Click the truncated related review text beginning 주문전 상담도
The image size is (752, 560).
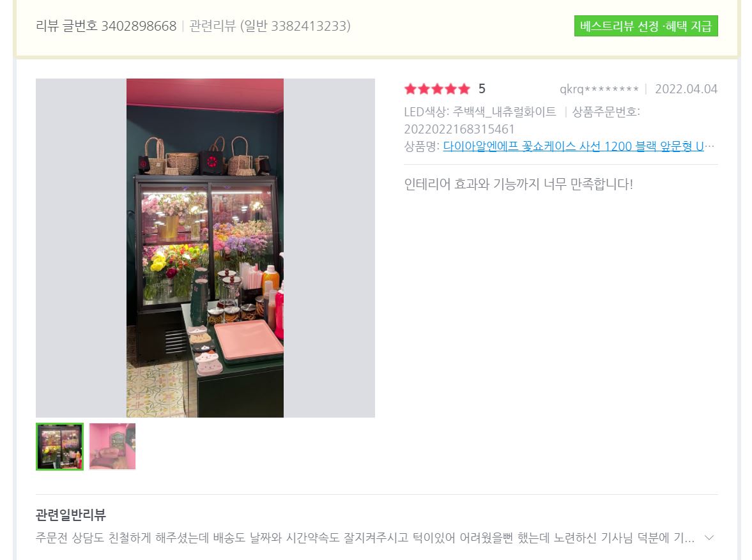[365, 538]
